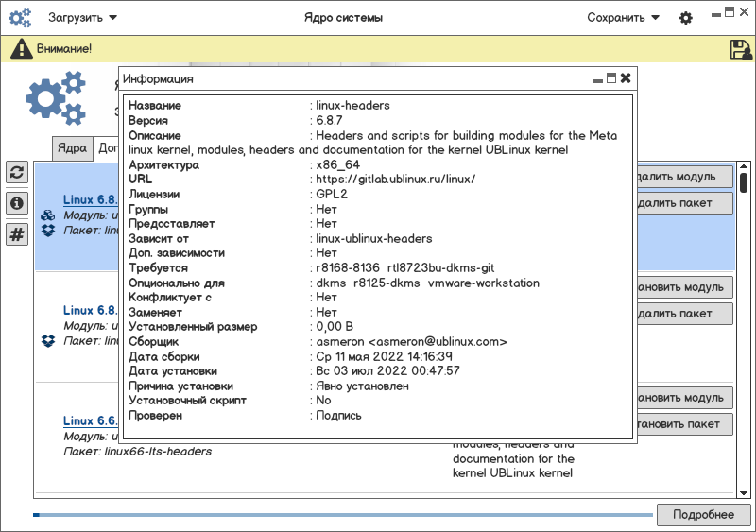Switch to the Ядра tab
The height and width of the screenshot is (532, 756).
[72, 148]
